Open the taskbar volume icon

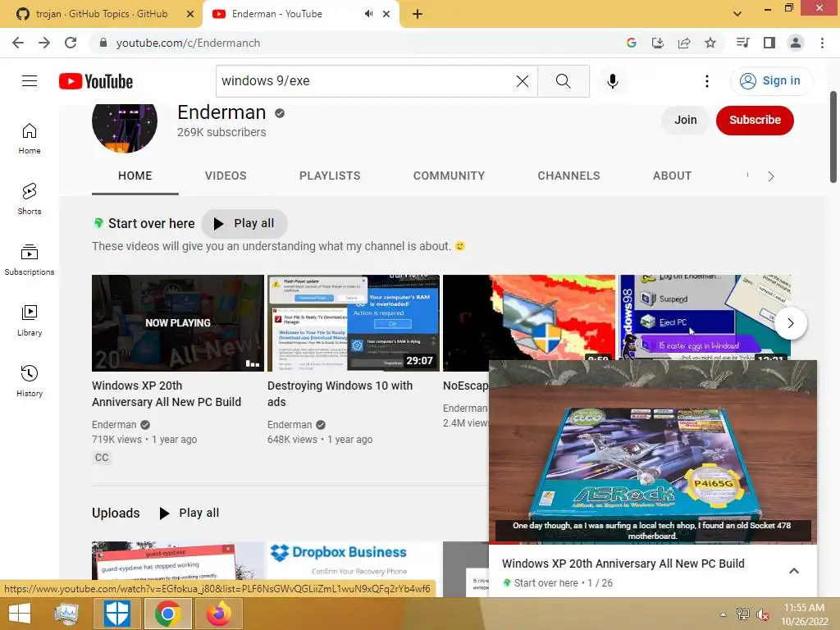click(x=762, y=614)
